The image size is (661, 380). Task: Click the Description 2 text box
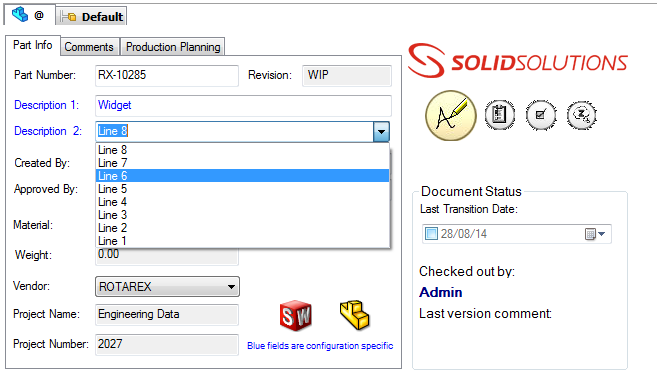point(234,132)
